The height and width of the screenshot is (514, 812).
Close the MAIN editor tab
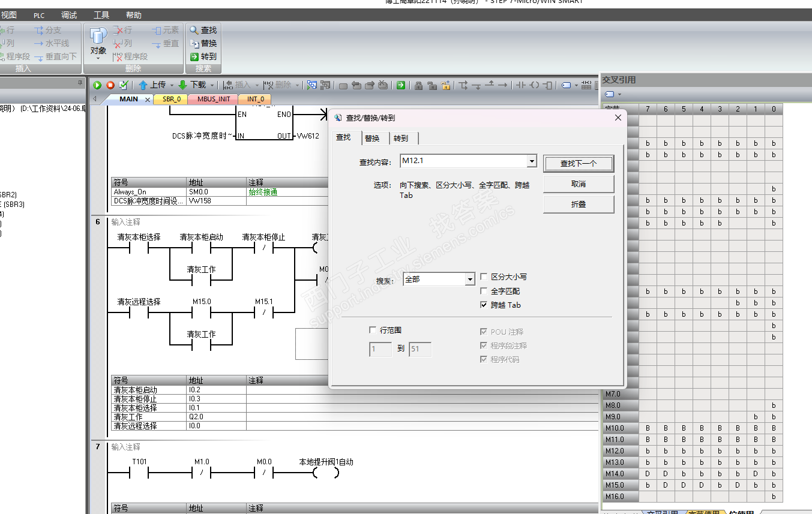148,100
